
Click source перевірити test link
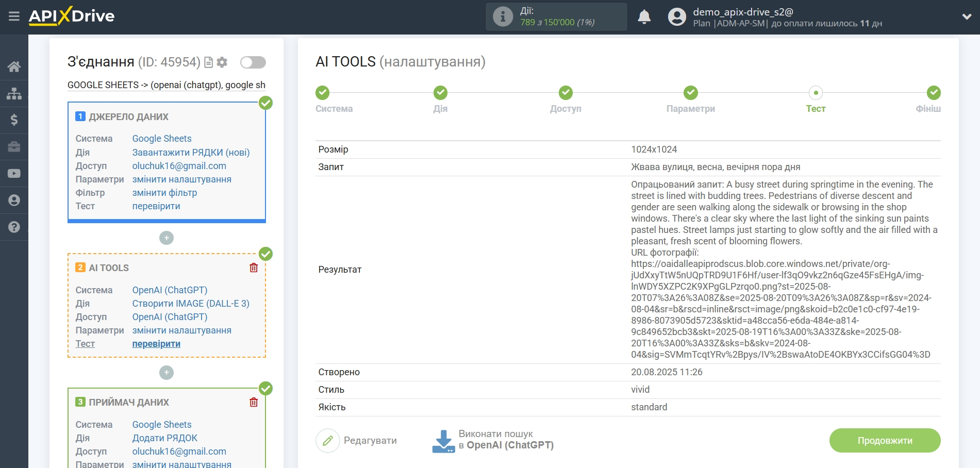(x=156, y=206)
